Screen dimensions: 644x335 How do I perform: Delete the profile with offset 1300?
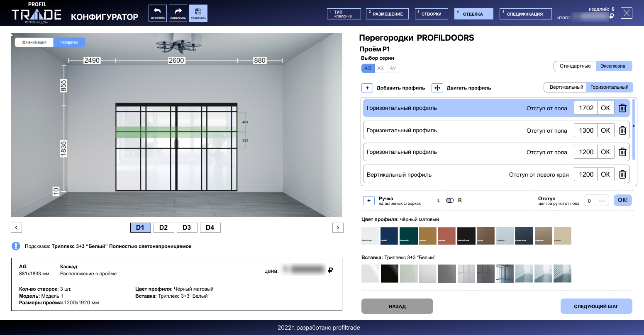(x=622, y=131)
